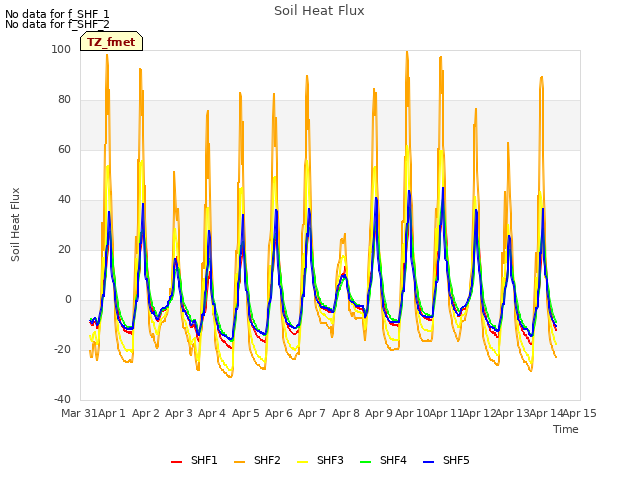The image size is (640, 480).
Task: Click the orange SHF2 legend swatch
Action: pyautogui.click(x=240, y=462)
